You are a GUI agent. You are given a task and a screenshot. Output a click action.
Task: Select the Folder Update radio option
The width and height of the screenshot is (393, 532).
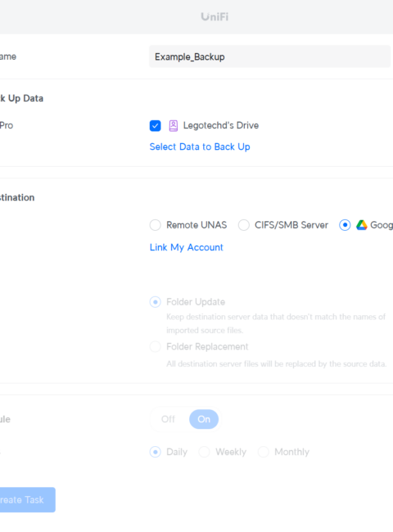[x=156, y=302]
